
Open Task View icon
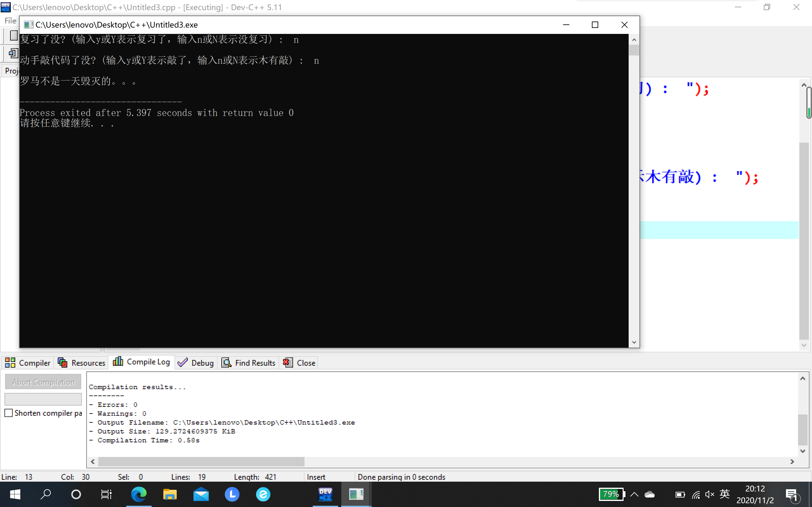tap(106, 494)
